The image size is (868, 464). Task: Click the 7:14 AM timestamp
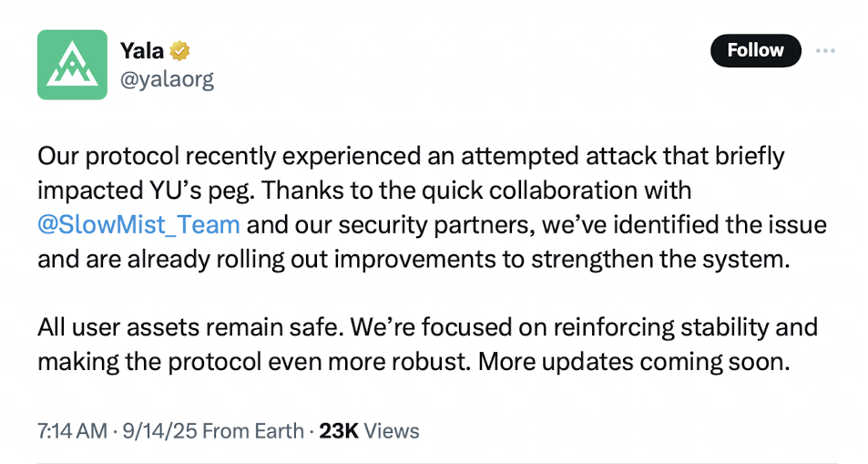click(72, 431)
